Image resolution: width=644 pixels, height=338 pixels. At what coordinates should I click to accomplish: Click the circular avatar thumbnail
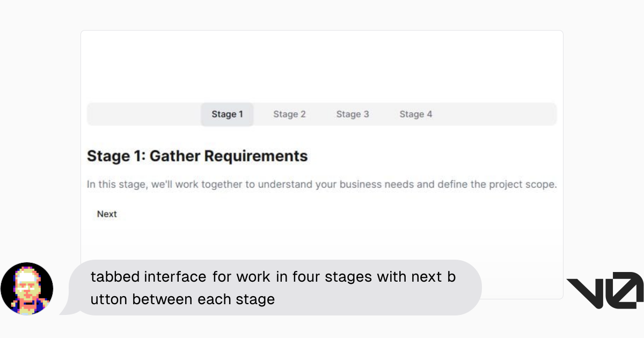pos(27,288)
